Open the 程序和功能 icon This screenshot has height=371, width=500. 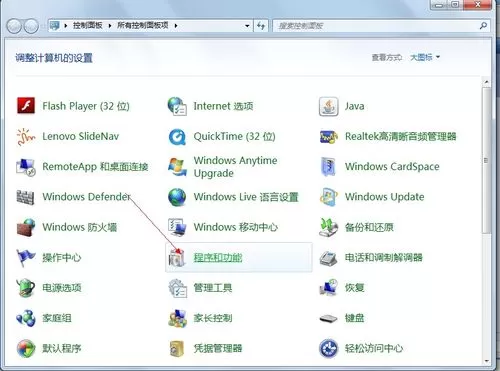pos(177,258)
